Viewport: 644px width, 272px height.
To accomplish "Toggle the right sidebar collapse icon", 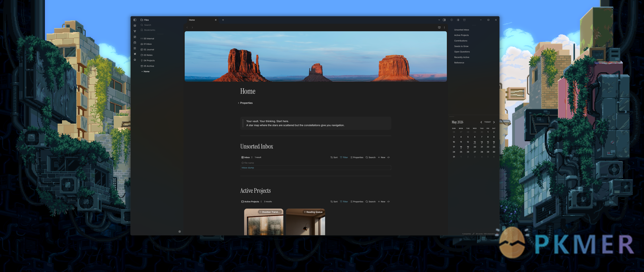I will pyautogui.click(x=444, y=20).
